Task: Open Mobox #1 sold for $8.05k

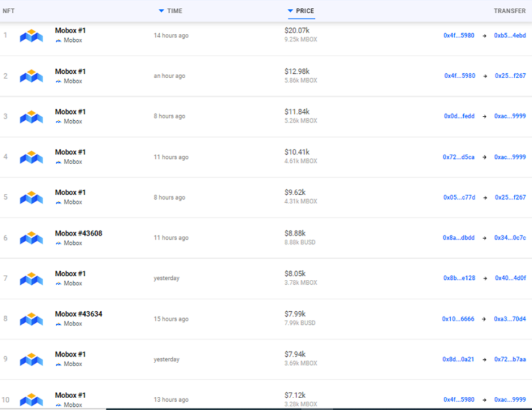Action: pyautogui.click(x=70, y=274)
